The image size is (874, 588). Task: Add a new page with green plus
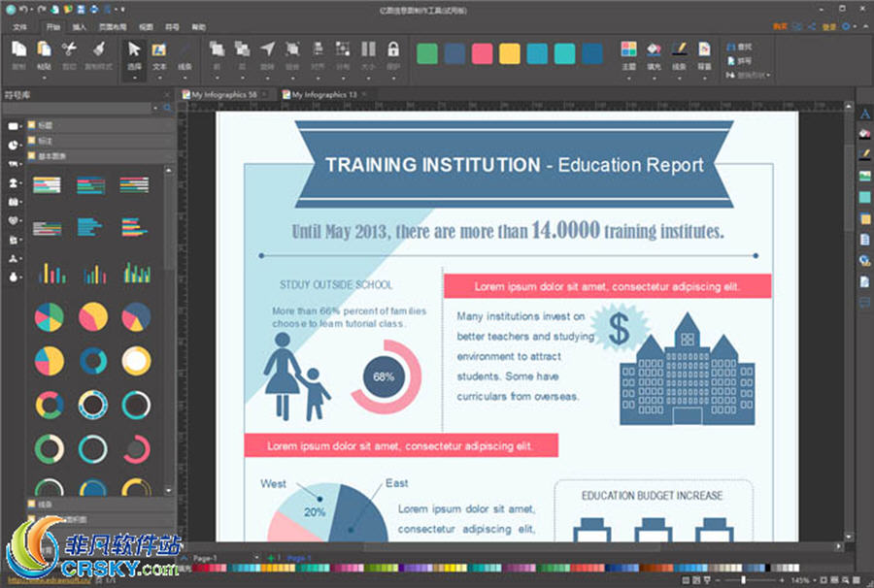[x=271, y=557]
